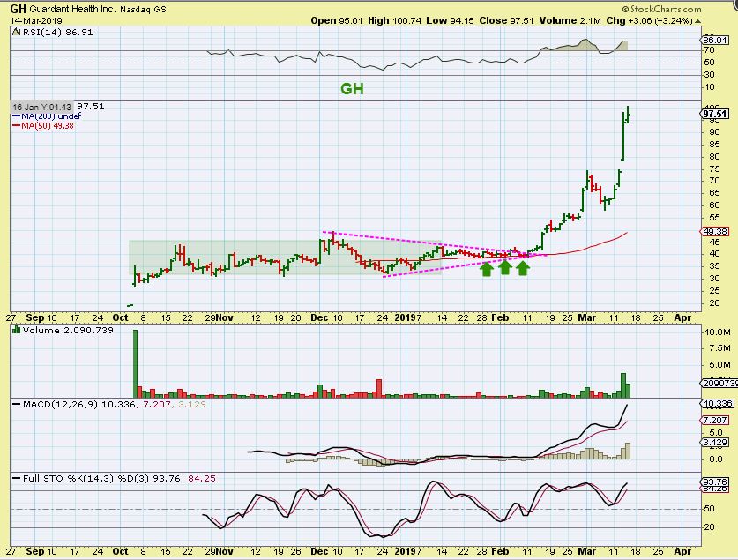Click the 20 level on stochastic axis
This screenshot has width=738, height=560.
[709, 527]
